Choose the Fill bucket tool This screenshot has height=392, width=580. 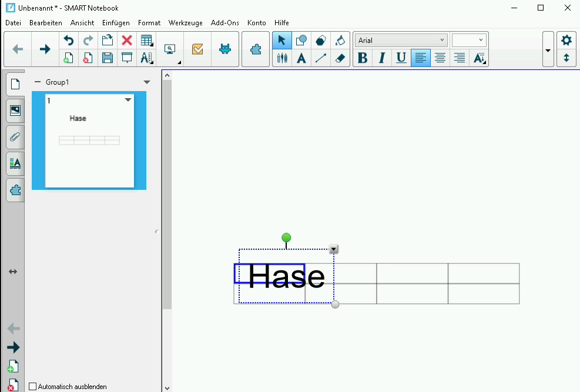tap(340, 41)
